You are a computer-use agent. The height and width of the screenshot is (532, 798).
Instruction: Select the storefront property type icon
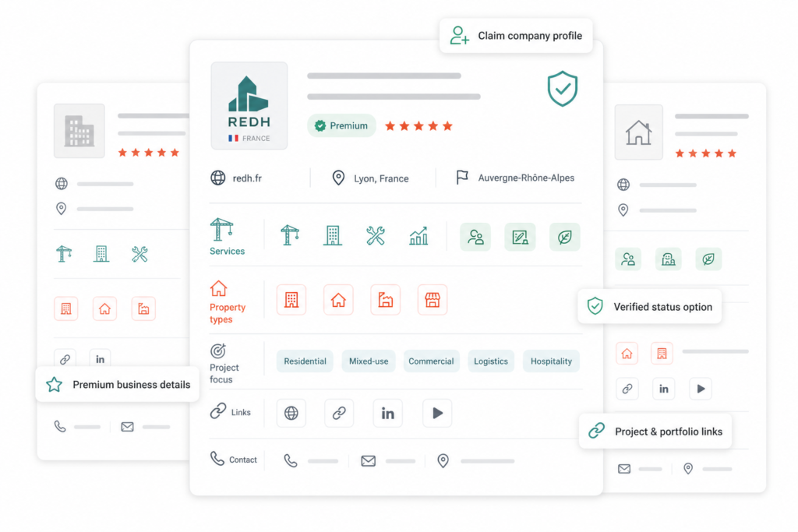tap(432, 300)
